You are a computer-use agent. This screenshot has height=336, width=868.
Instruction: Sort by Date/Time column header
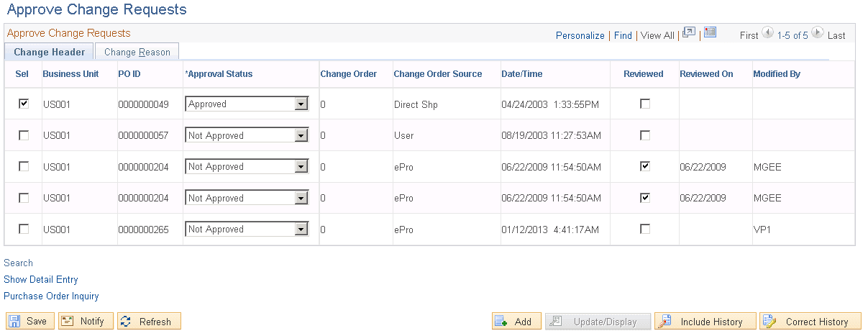521,73
